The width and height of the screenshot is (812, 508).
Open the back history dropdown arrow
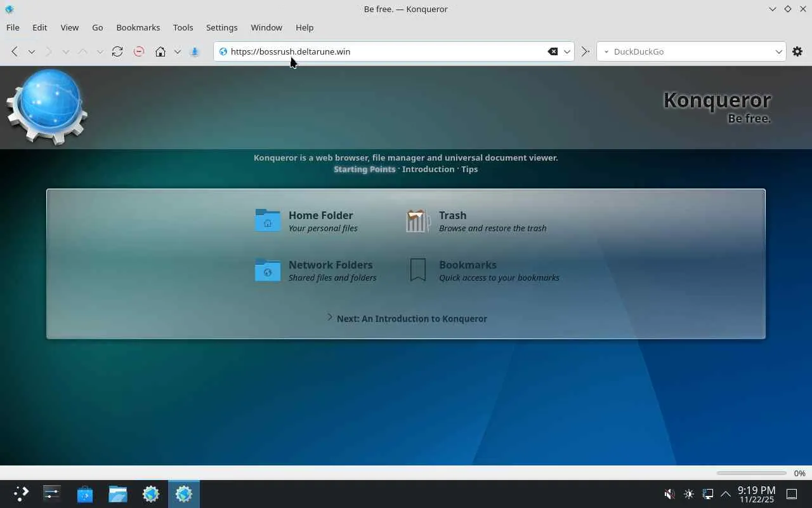coord(31,51)
